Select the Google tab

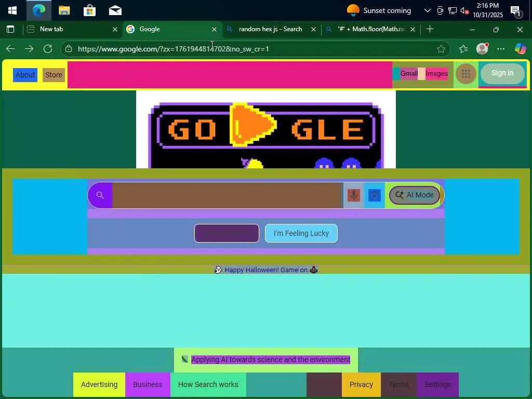click(x=171, y=29)
